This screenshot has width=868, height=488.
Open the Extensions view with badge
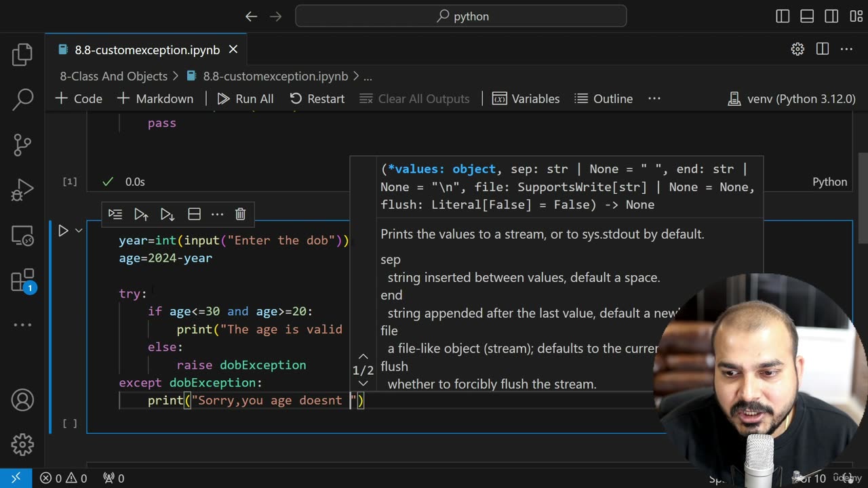tap(22, 281)
